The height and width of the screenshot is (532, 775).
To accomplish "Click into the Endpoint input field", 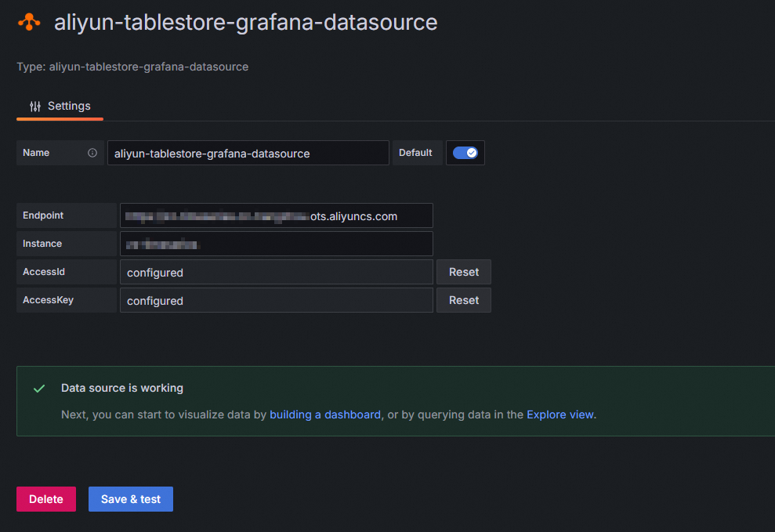I will [276, 216].
